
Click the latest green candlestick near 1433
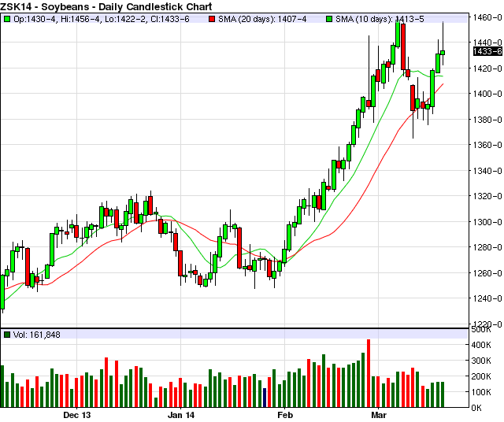[x=443, y=53]
